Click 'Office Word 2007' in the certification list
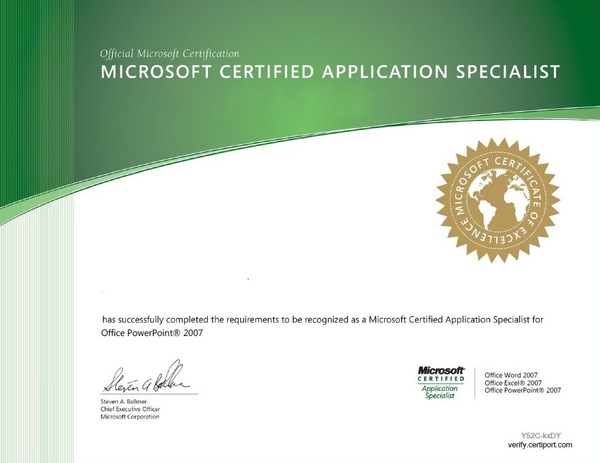Image resolution: width=600 pixels, height=463 pixels. click(x=511, y=375)
